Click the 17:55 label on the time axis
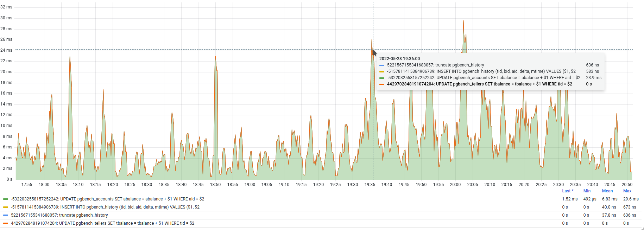 coord(27,185)
